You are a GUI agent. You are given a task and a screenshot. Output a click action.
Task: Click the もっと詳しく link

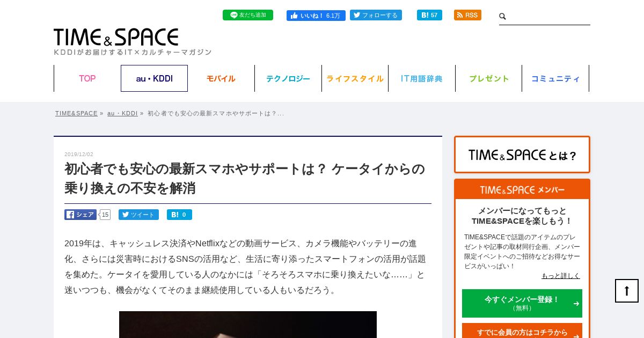(x=561, y=276)
